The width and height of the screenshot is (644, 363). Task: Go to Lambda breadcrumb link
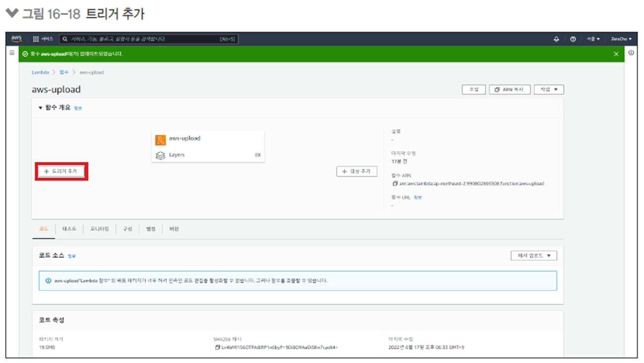(x=40, y=72)
